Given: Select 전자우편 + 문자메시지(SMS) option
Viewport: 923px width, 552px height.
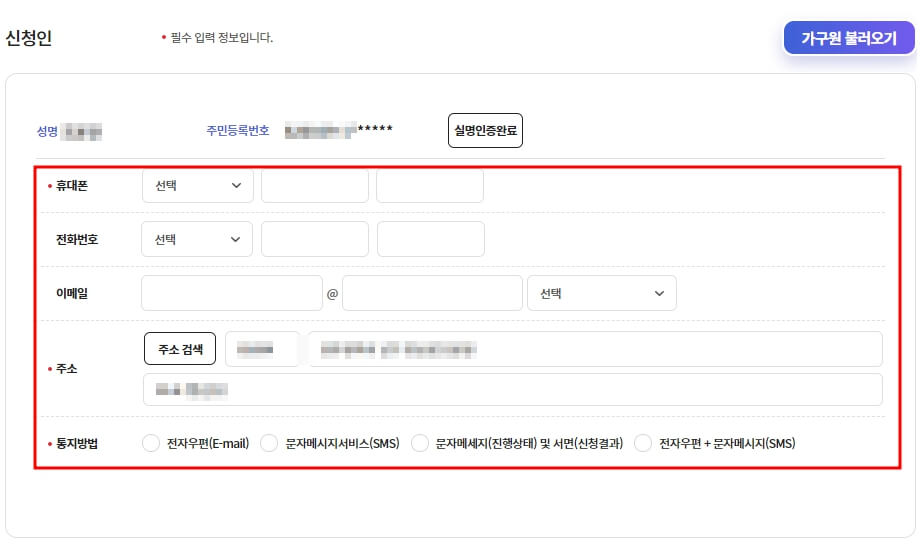Looking at the screenshot, I should pos(643,443).
